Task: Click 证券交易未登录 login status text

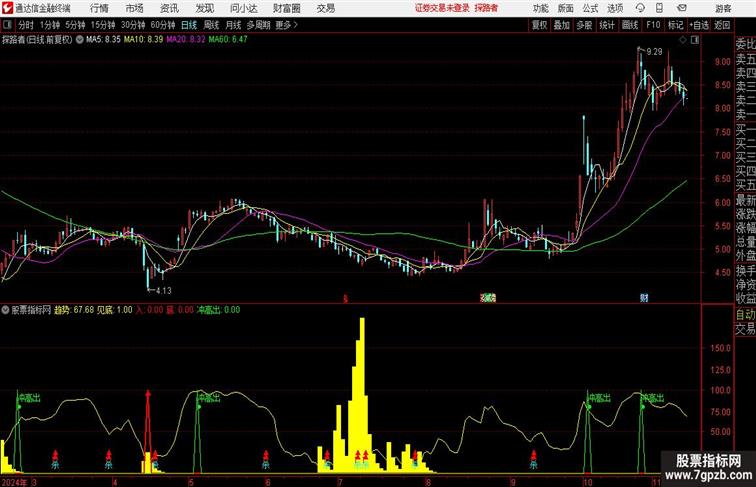Action: tap(442, 8)
